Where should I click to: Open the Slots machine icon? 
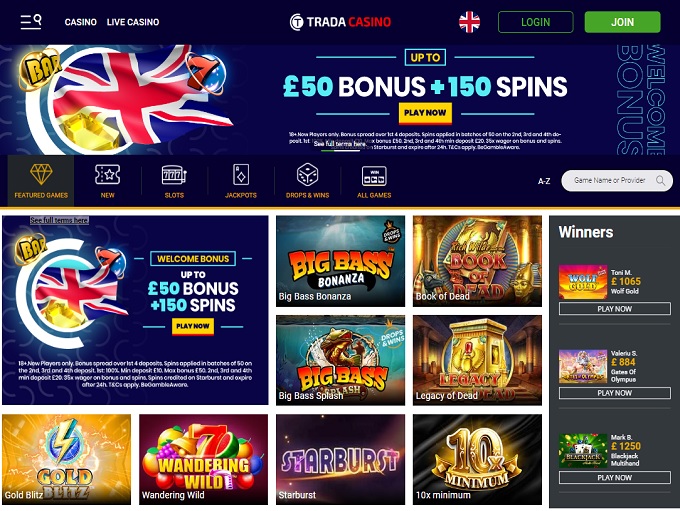pos(174,174)
